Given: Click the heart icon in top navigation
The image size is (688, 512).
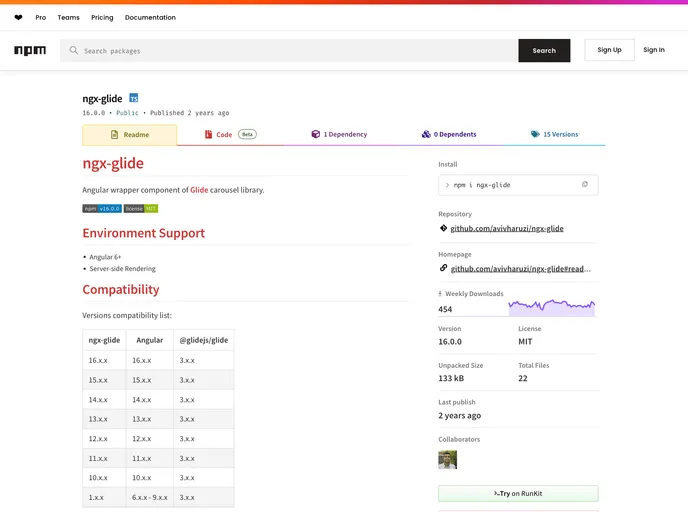Looking at the screenshot, I should (x=18, y=18).
